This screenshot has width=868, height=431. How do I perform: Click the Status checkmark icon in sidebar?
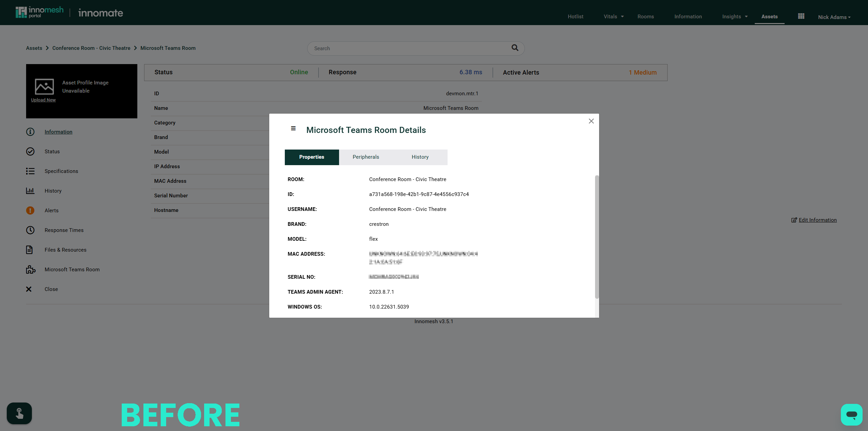coord(30,152)
